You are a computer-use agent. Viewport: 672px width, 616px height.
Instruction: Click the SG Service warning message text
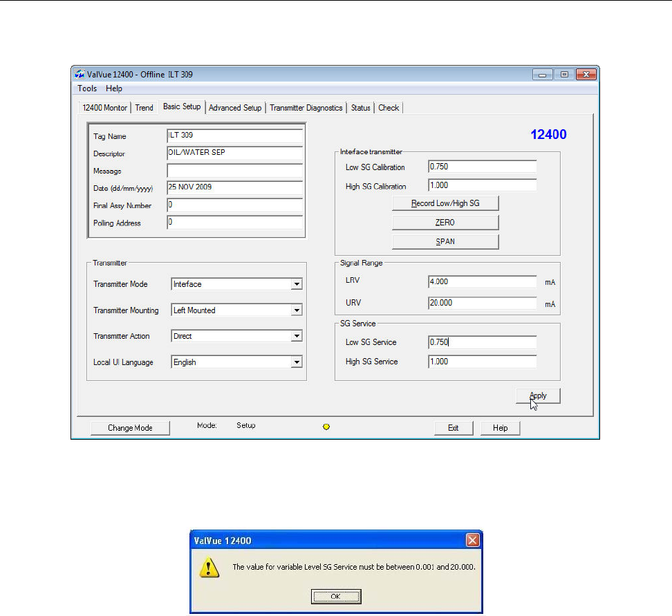click(x=354, y=567)
